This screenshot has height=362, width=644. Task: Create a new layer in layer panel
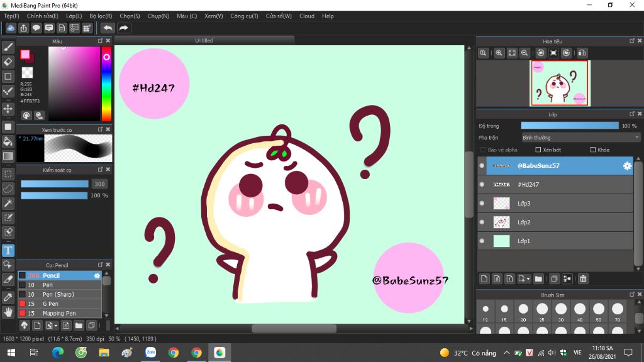[x=484, y=279]
